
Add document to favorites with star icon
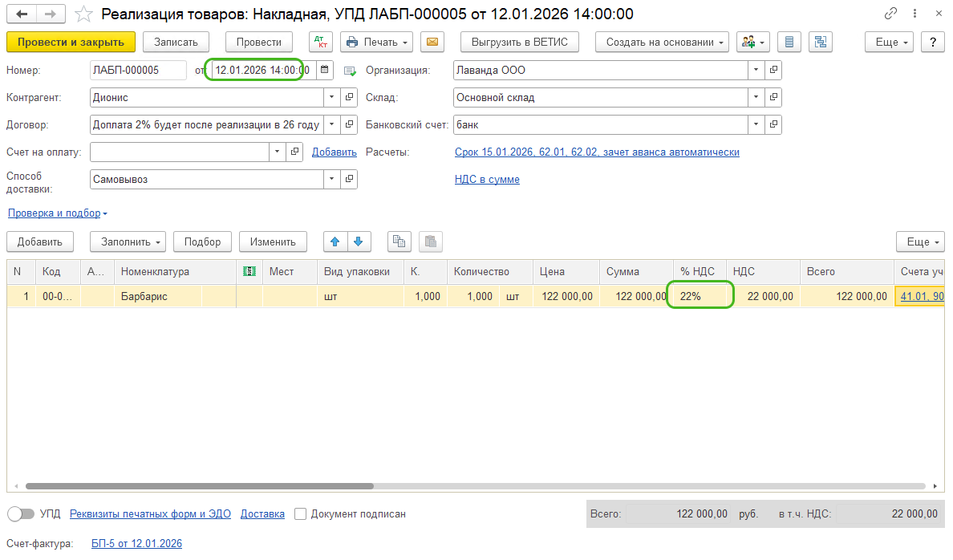coord(83,14)
